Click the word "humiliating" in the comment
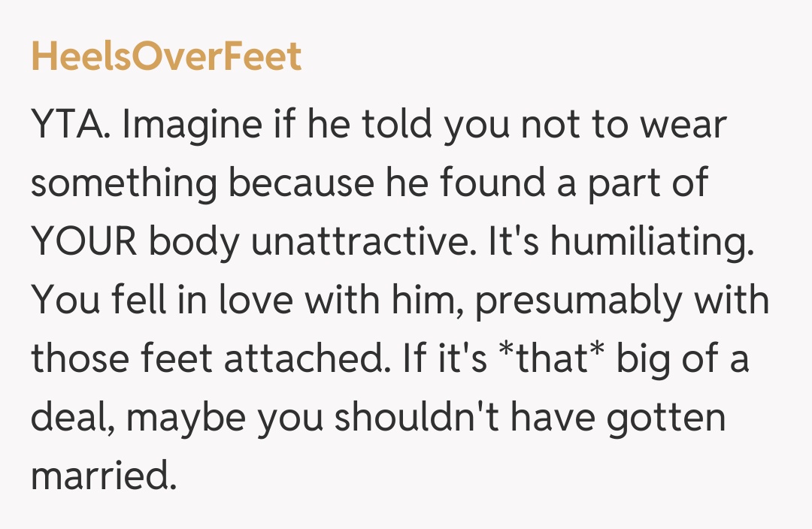This screenshot has width=812, height=529. tap(653, 243)
